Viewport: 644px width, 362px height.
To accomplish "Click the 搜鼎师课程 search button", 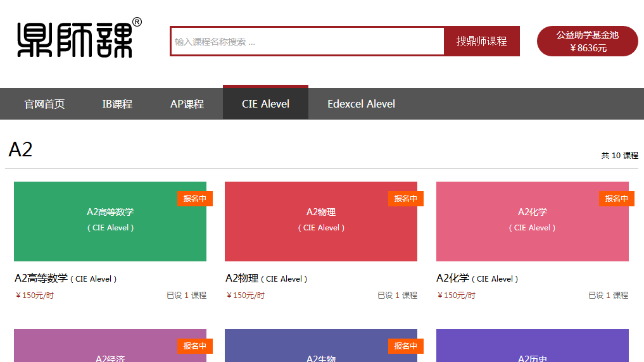I will (x=482, y=42).
